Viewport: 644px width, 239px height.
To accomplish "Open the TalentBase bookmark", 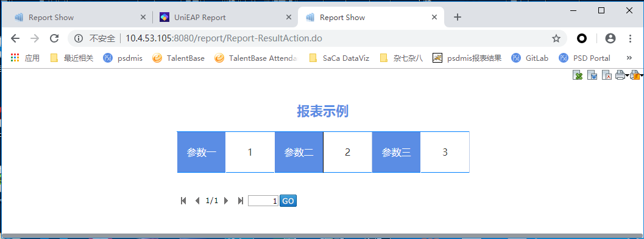I will [179, 58].
